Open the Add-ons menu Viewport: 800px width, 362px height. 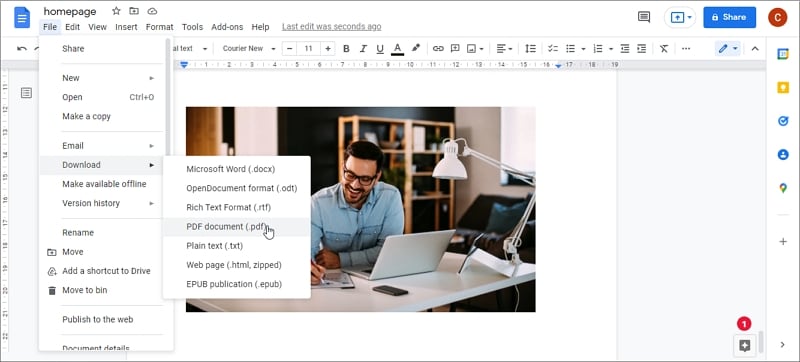[x=227, y=27]
